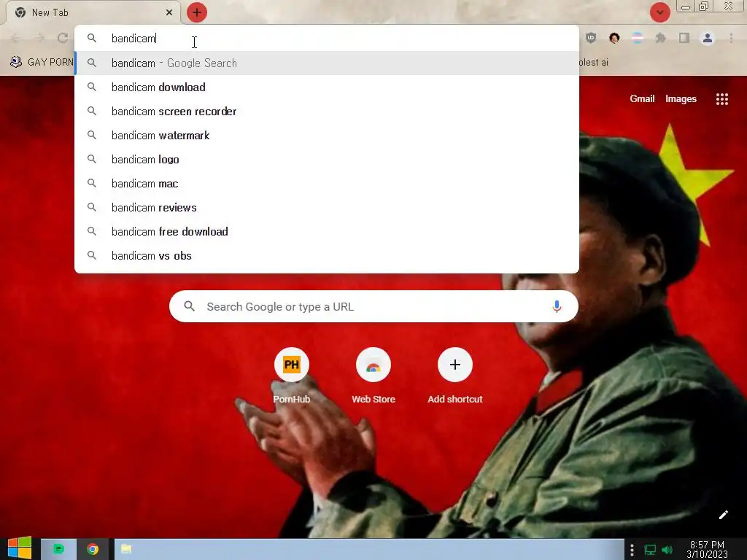This screenshot has height=560, width=747.
Task: Pick the 'bandicam vs obs' suggestion
Action: coord(327,256)
